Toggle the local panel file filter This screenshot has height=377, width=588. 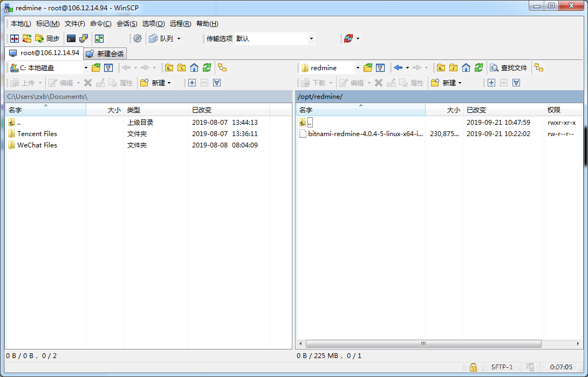click(108, 68)
